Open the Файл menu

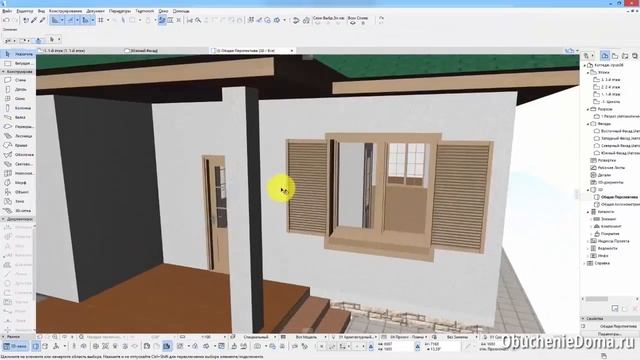tap(7, 11)
